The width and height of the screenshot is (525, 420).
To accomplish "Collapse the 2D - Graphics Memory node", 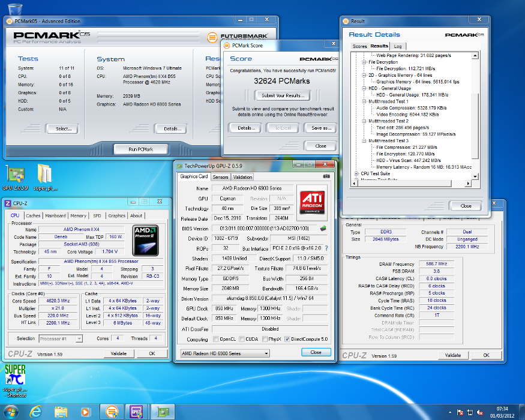I will click(x=364, y=75).
